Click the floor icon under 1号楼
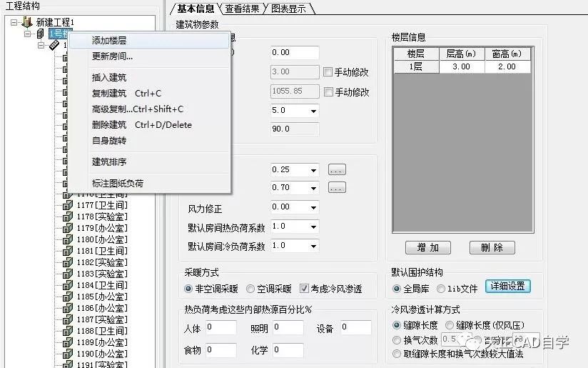588x368 pixels. click(54, 46)
